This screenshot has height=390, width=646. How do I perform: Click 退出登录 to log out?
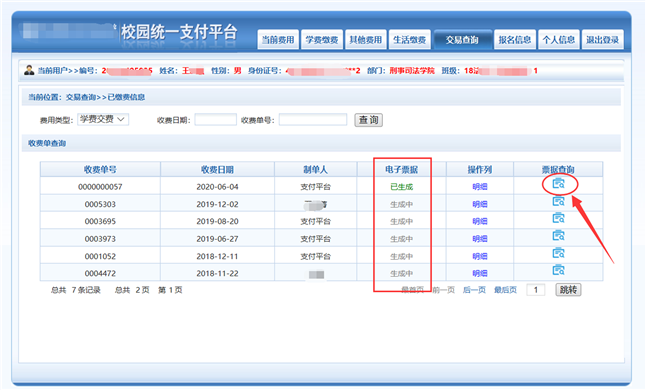pos(602,40)
